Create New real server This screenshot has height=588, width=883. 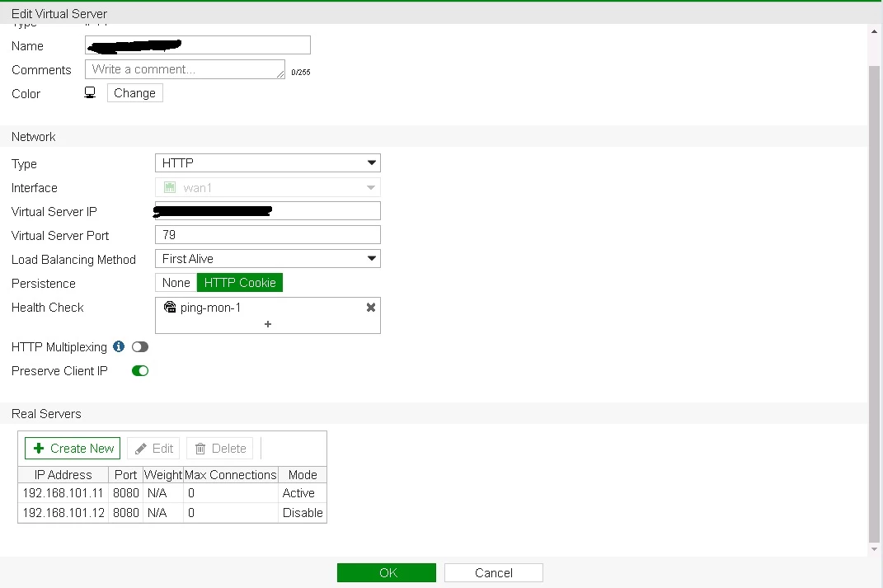[73, 449]
